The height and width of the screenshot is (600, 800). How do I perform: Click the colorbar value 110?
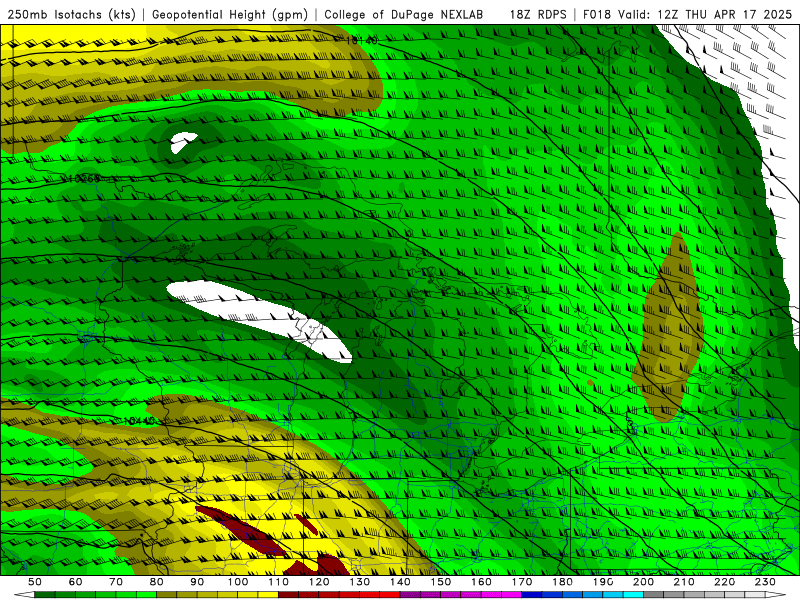[279, 582]
